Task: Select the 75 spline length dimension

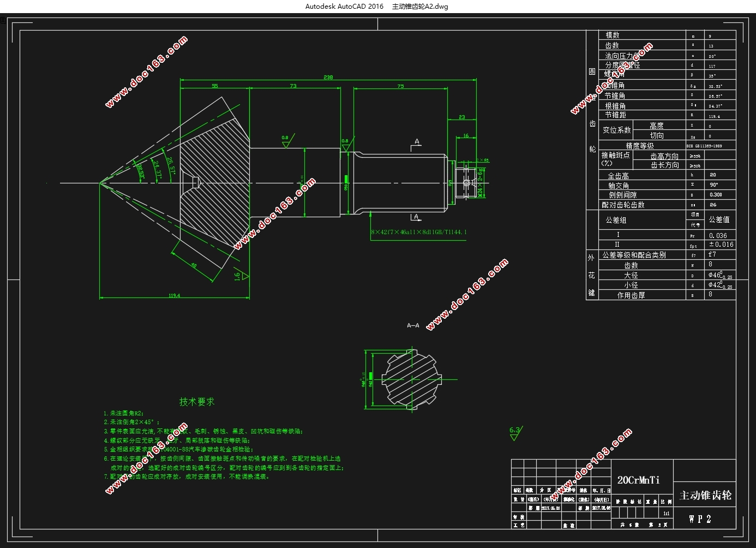Action: (x=400, y=86)
